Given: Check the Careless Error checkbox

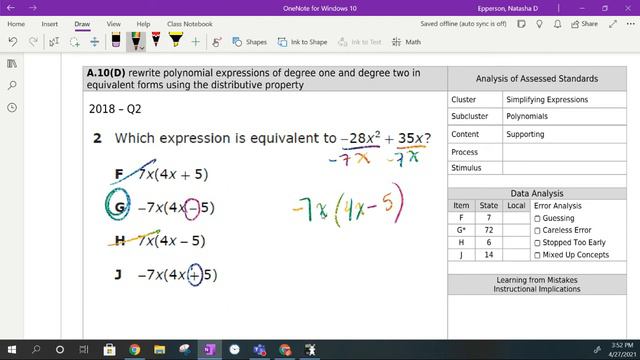Looking at the screenshot, I should click(x=537, y=231).
